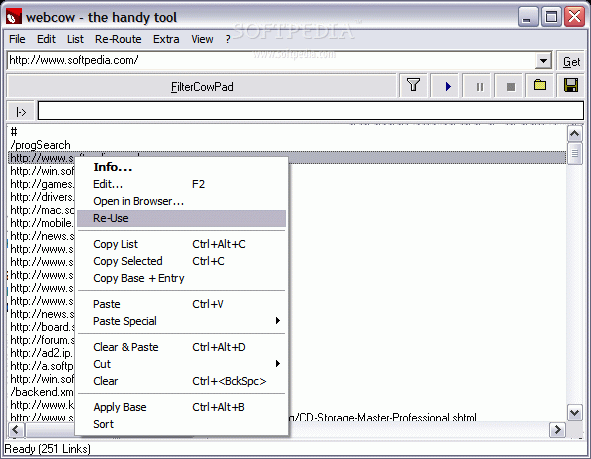This screenshot has height=459, width=591.
Task: Select Sort in the context menu
Action: tap(181, 424)
